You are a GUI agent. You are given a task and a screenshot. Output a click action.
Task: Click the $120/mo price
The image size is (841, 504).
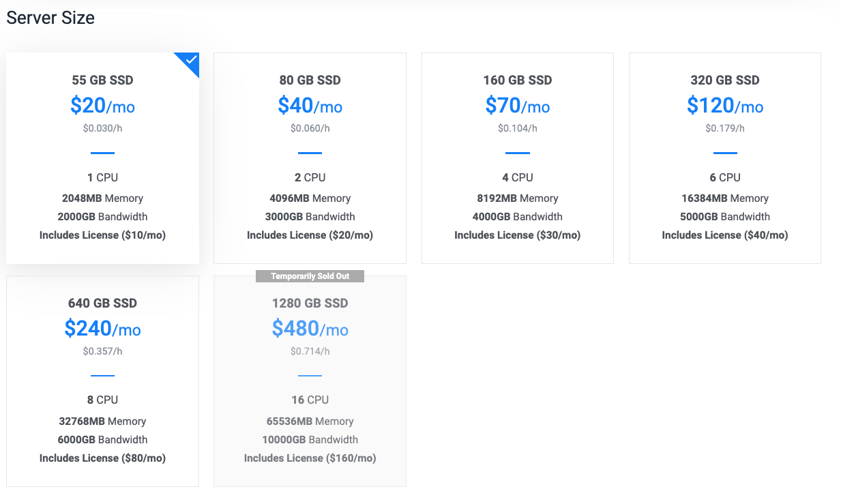(724, 106)
